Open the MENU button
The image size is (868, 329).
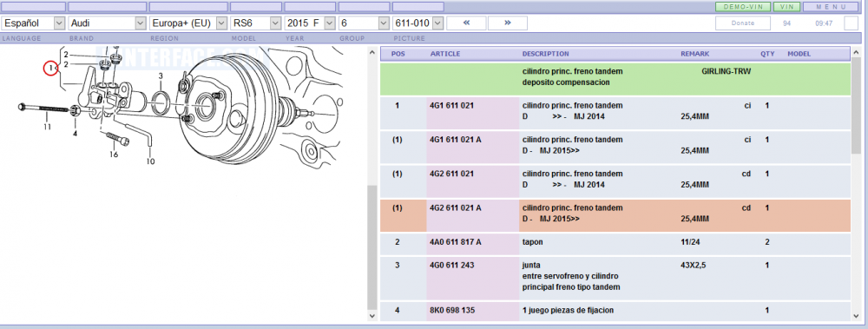[832, 7]
